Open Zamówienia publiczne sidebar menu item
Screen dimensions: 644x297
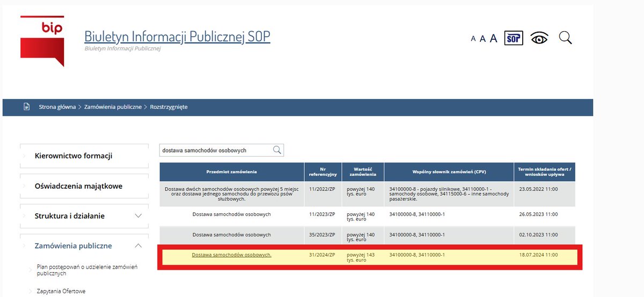73,246
